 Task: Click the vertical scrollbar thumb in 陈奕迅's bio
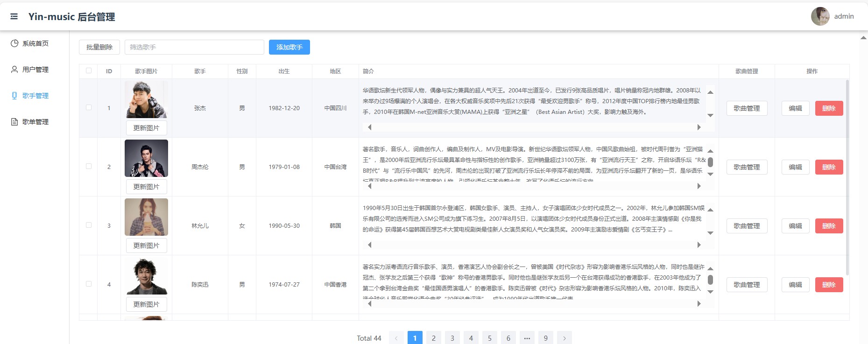pyautogui.click(x=710, y=280)
